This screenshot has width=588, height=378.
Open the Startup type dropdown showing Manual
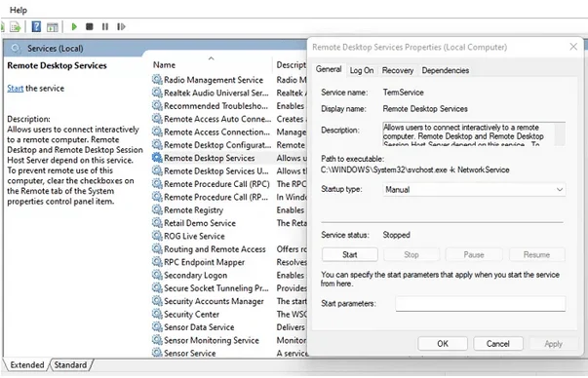click(x=474, y=190)
